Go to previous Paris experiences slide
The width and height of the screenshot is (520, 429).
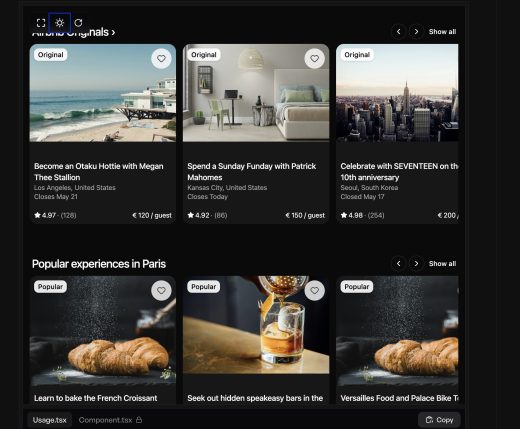point(399,264)
